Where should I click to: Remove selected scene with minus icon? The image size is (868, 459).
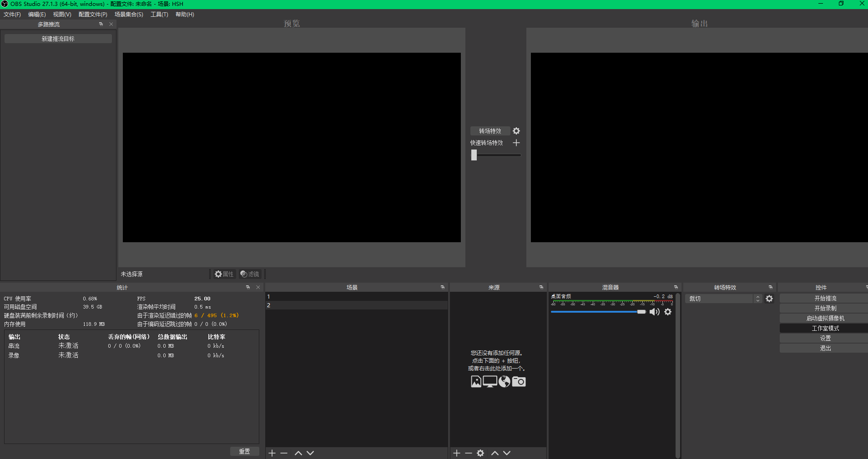pos(284,453)
